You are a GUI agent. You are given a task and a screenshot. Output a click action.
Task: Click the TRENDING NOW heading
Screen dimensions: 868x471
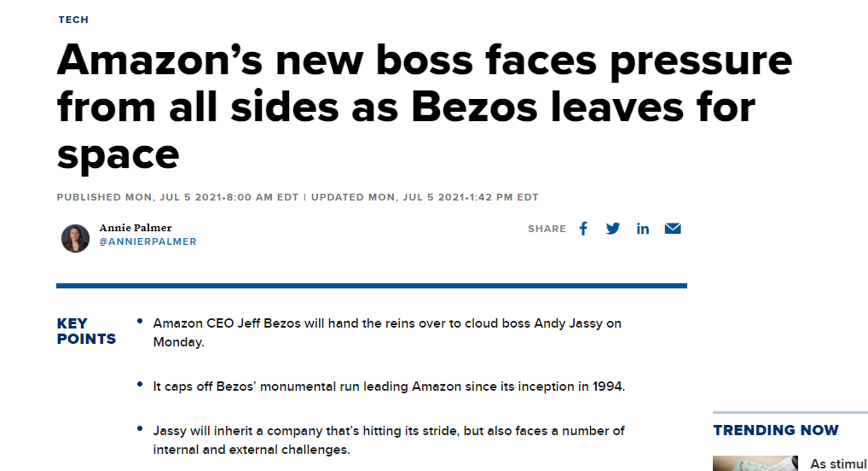[776, 430]
